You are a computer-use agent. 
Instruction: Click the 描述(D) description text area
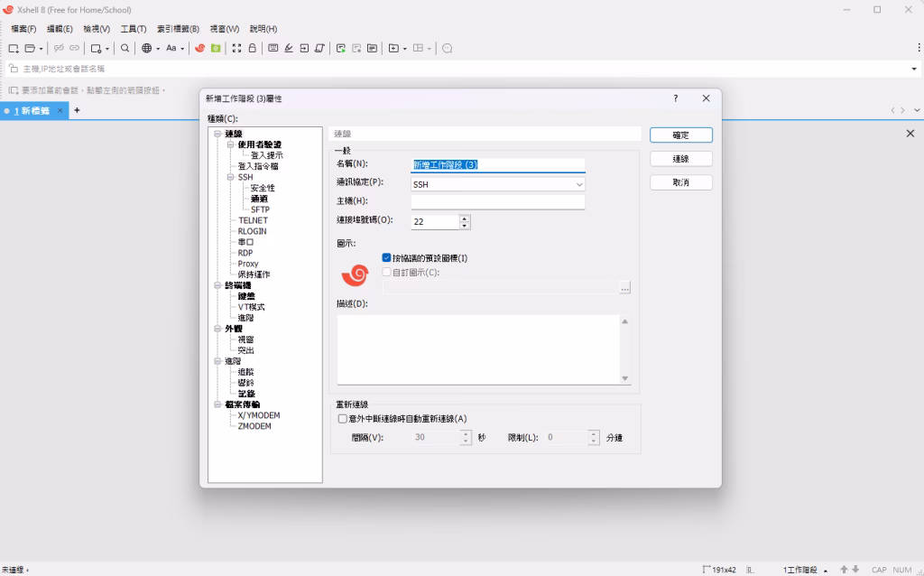point(478,349)
